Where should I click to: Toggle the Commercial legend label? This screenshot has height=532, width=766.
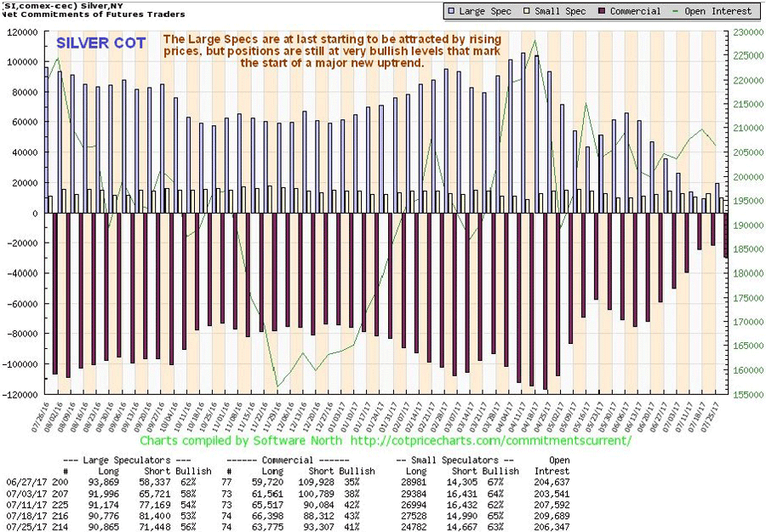pyautogui.click(x=635, y=11)
